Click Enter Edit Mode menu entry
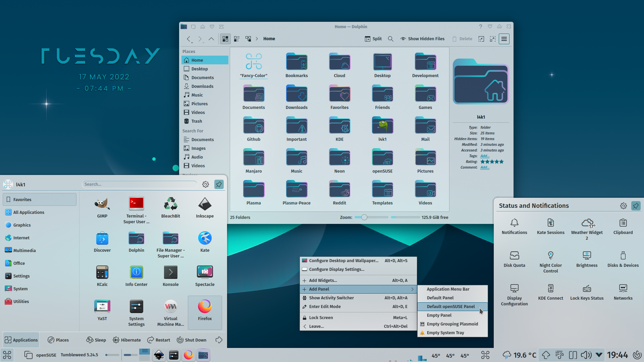 pos(358,307)
